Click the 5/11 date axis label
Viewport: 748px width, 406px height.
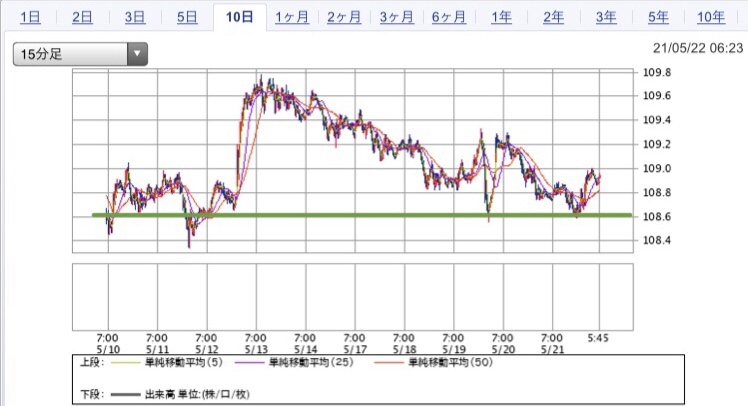(157, 349)
